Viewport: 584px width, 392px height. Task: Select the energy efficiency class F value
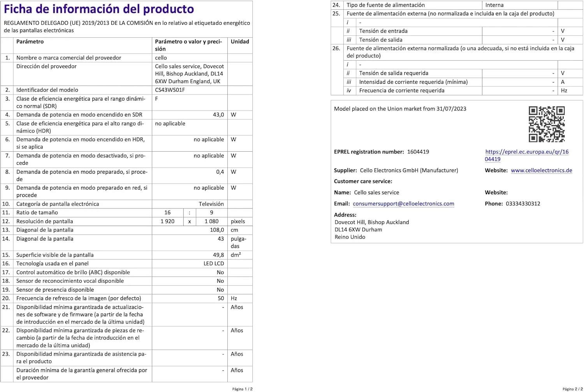coord(157,99)
